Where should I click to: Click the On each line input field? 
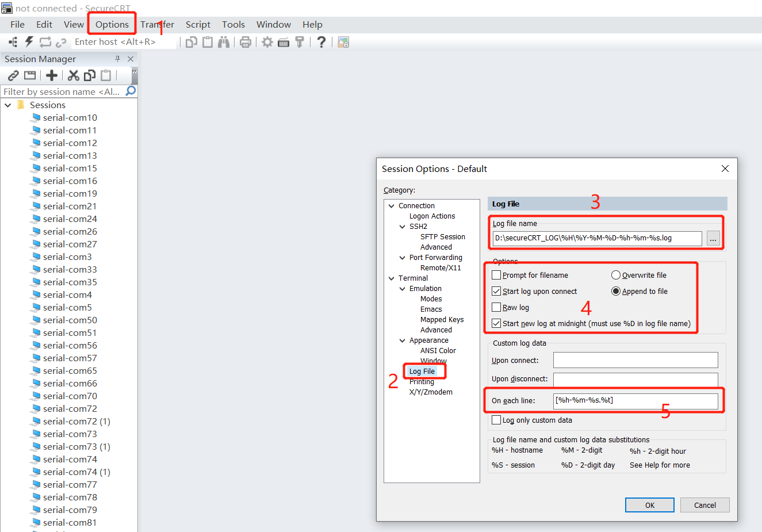[x=635, y=401]
